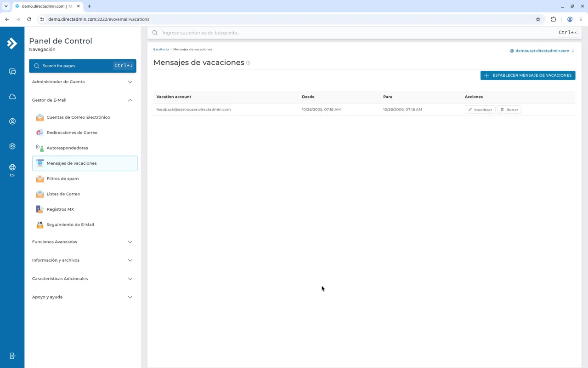View site information icon in address bar
The width and height of the screenshot is (588, 368).
click(x=42, y=19)
